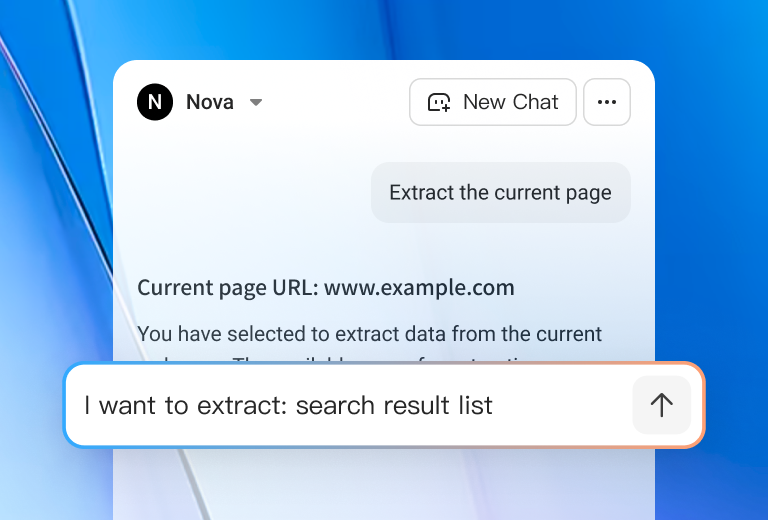
Task: Click the chat-plus icon in New Chat
Action: coord(439,102)
